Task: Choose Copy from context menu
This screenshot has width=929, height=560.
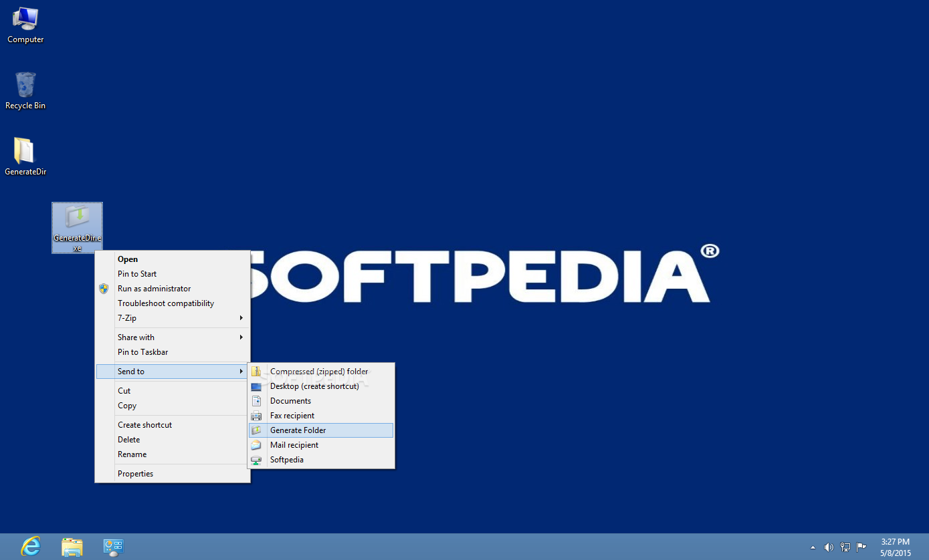Action: coord(173,406)
